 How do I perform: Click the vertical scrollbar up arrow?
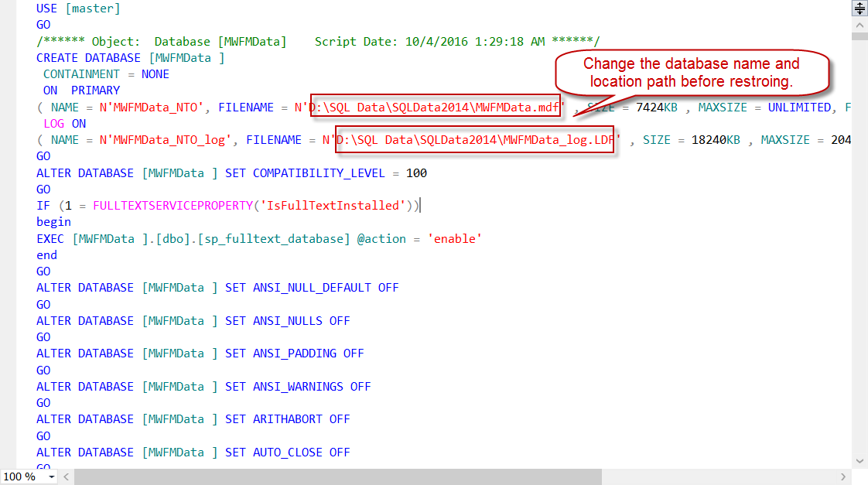[859, 26]
